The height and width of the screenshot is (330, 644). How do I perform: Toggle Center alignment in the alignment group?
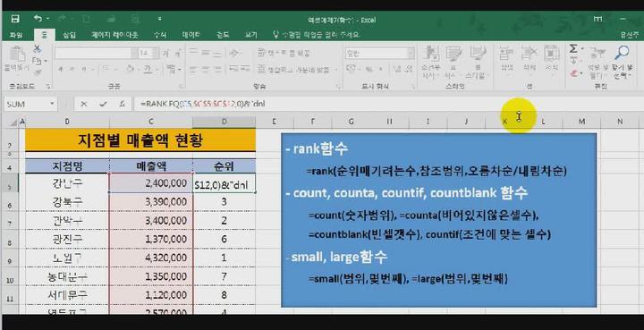pos(205,69)
